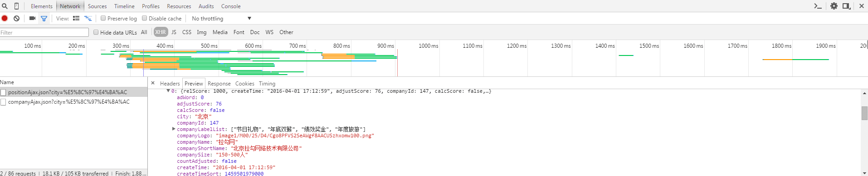Filter requests by Media
The height and width of the screenshot is (176, 868).
pyautogui.click(x=220, y=32)
